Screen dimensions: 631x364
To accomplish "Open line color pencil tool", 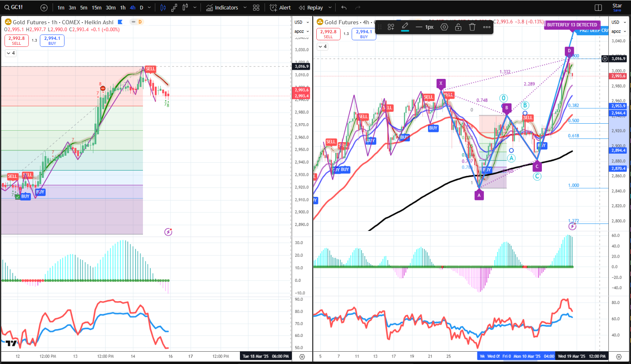I will tap(405, 27).
